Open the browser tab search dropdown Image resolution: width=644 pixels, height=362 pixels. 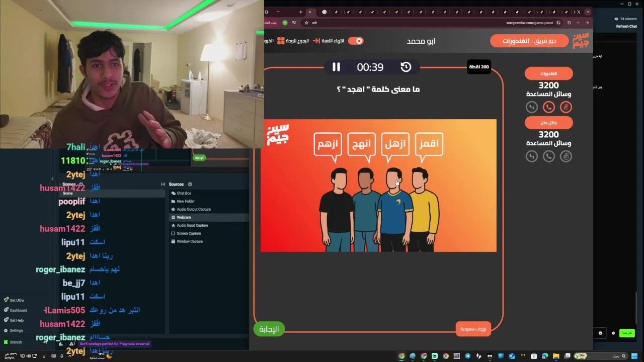pos(588,12)
